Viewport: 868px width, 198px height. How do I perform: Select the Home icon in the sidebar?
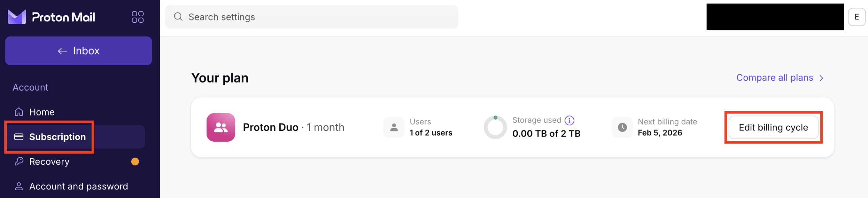click(19, 112)
